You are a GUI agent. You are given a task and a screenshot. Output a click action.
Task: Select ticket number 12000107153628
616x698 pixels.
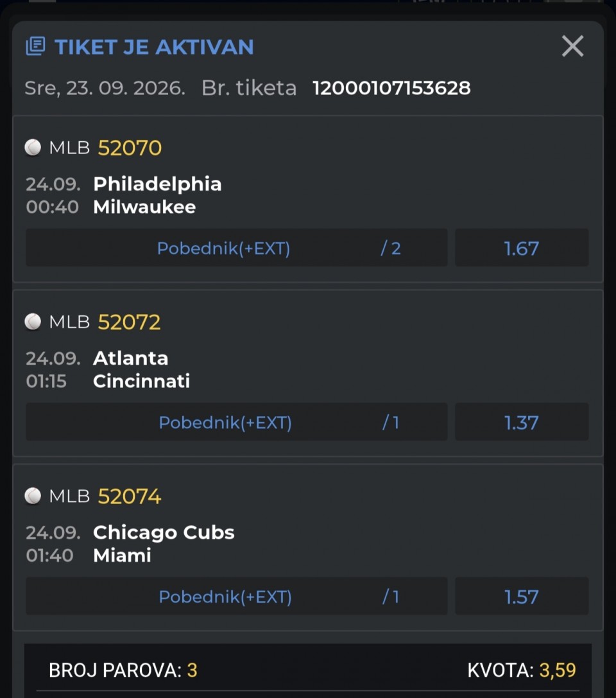tap(391, 88)
